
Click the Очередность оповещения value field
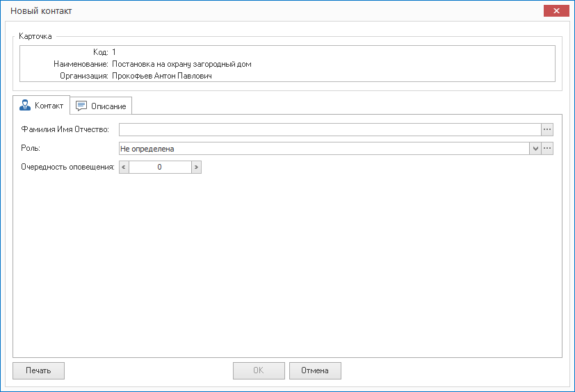pyautogui.click(x=160, y=168)
